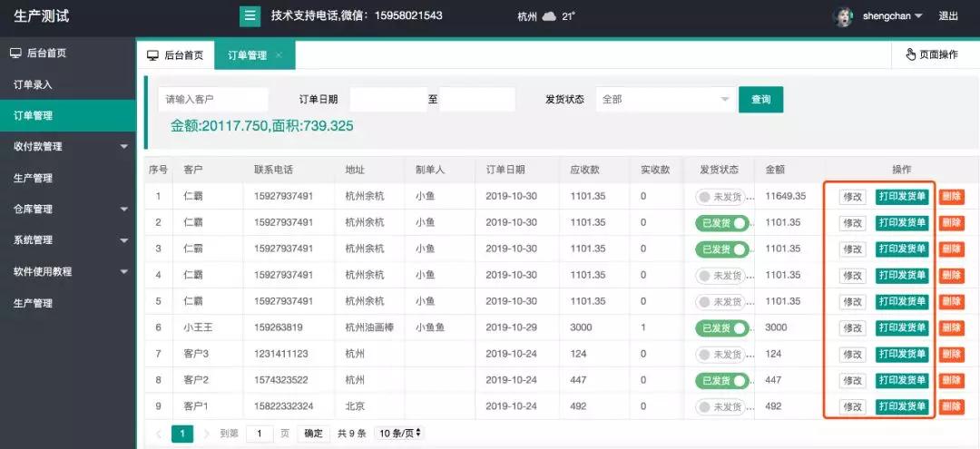Toggle 已发货 switch for order 2

point(722,223)
